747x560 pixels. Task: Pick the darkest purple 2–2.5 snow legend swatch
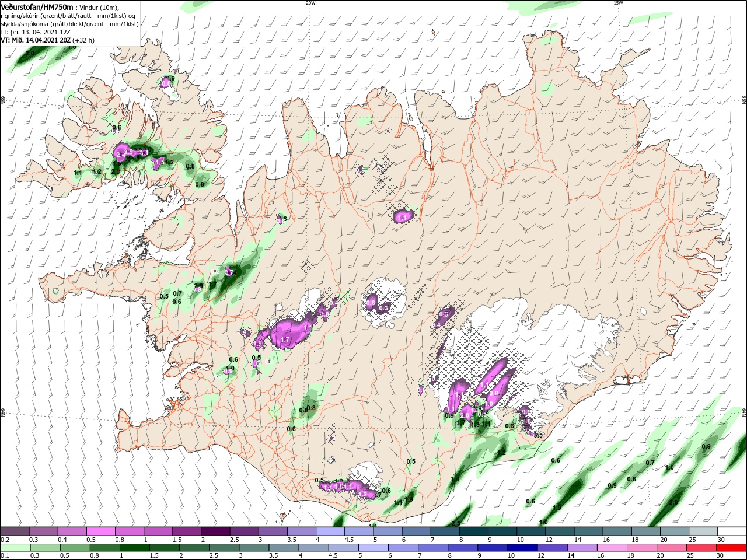point(215,531)
